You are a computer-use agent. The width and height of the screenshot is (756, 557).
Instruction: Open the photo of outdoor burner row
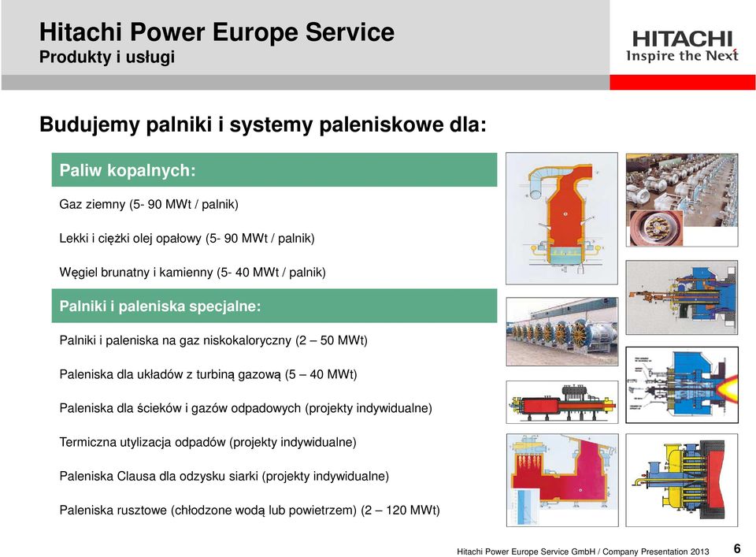pyautogui.click(x=562, y=332)
